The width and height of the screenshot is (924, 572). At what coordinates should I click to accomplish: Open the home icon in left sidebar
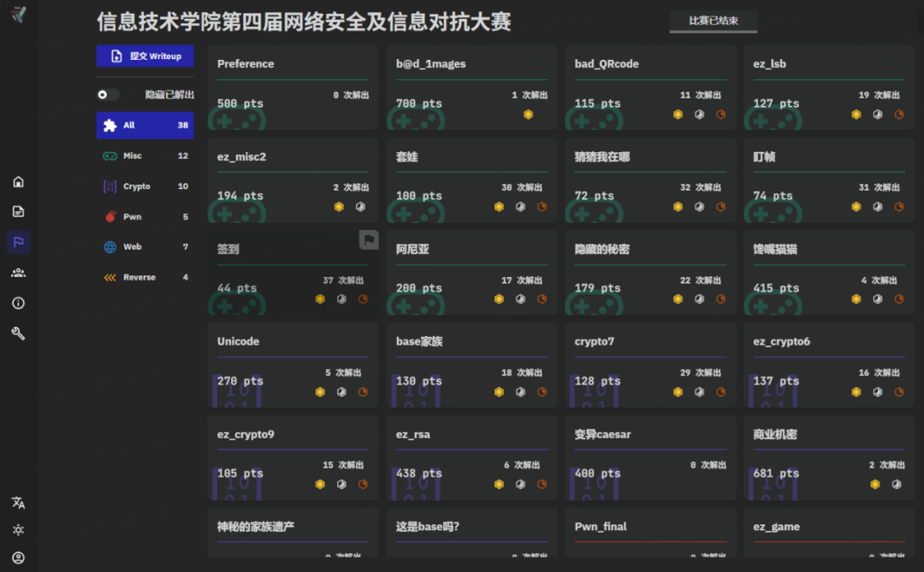pyautogui.click(x=18, y=181)
